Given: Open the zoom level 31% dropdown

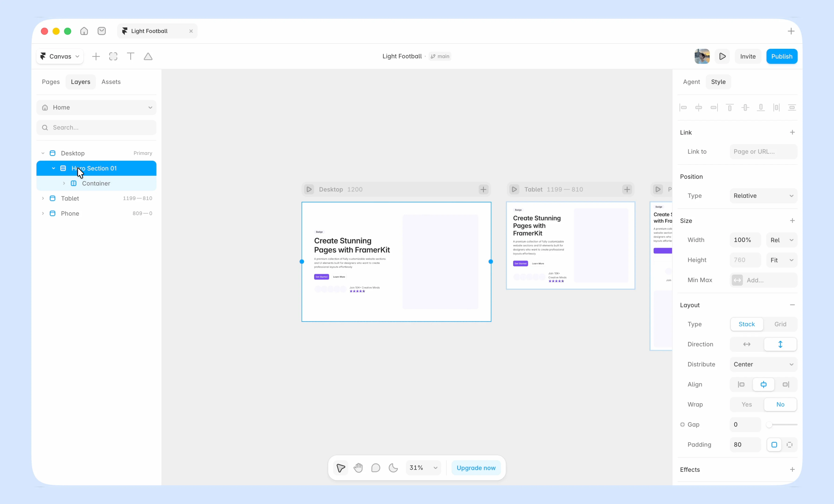Looking at the screenshot, I should click(x=424, y=468).
